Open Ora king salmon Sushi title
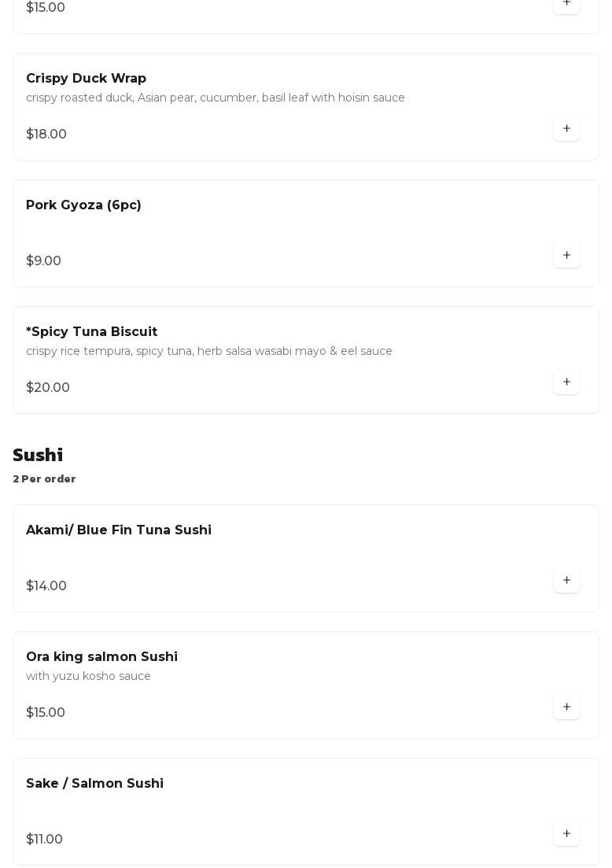612x868 pixels. point(101,657)
